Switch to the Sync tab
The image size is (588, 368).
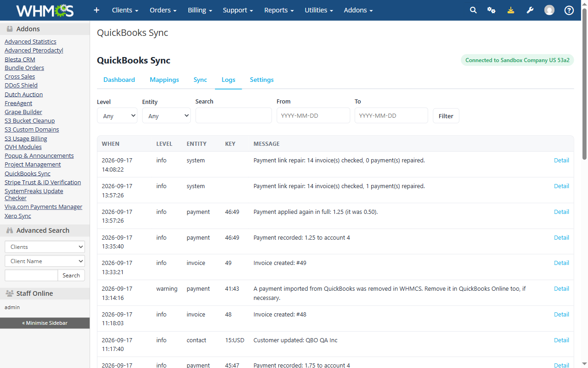coord(200,80)
